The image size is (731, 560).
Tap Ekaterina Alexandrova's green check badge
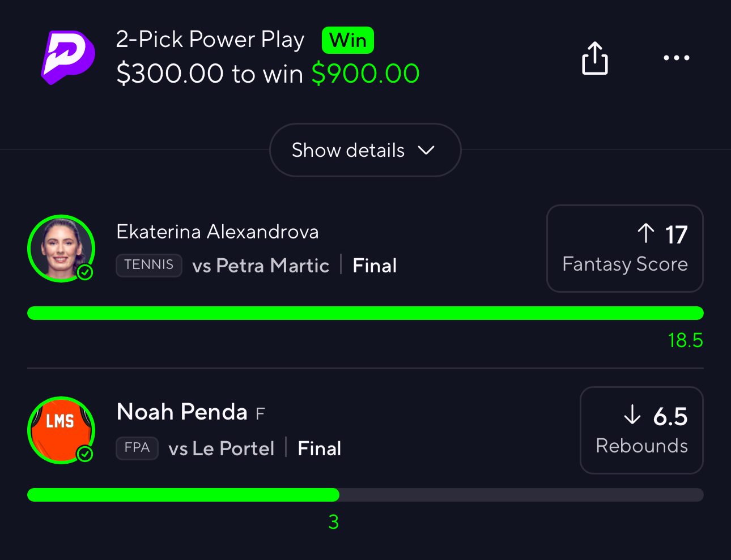pos(85,273)
